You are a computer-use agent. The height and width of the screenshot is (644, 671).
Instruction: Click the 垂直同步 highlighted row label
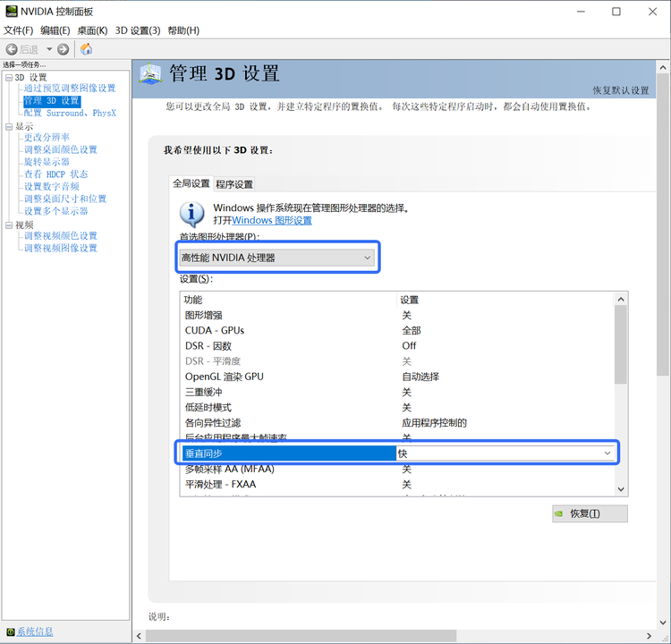tap(289, 453)
